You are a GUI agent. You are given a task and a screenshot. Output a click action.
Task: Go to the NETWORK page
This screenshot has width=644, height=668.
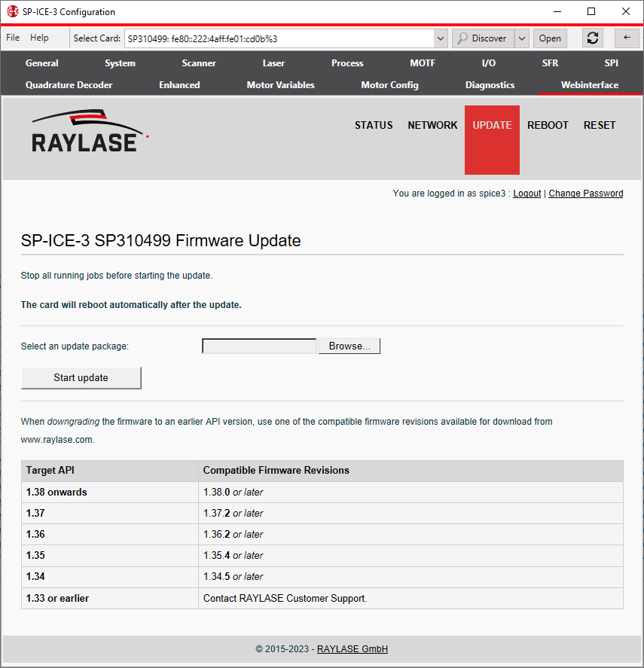[x=432, y=125]
